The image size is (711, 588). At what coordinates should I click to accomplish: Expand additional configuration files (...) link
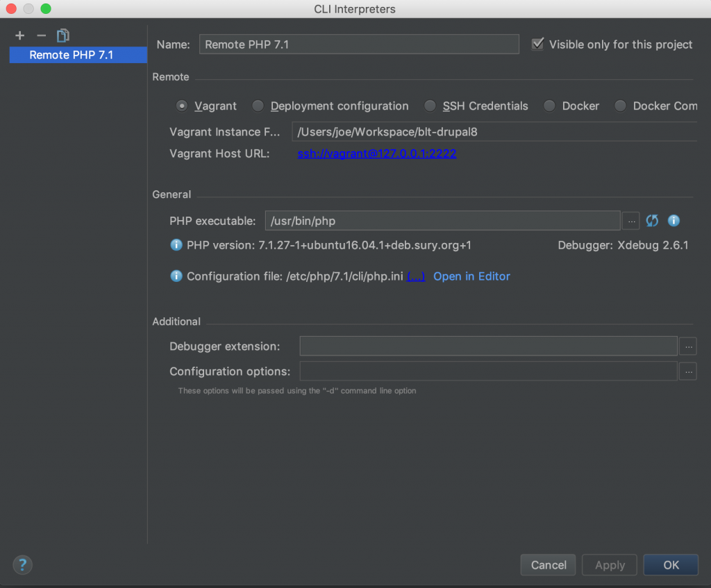coord(416,276)
